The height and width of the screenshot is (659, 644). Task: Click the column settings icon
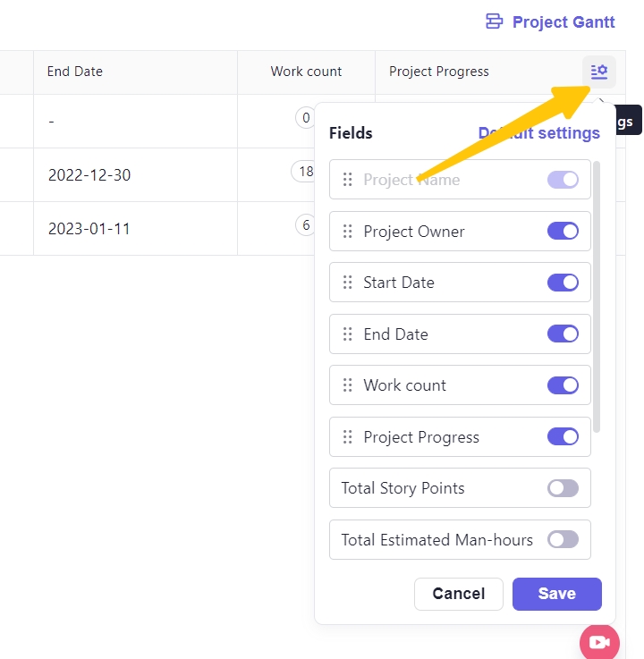point(599,72)
